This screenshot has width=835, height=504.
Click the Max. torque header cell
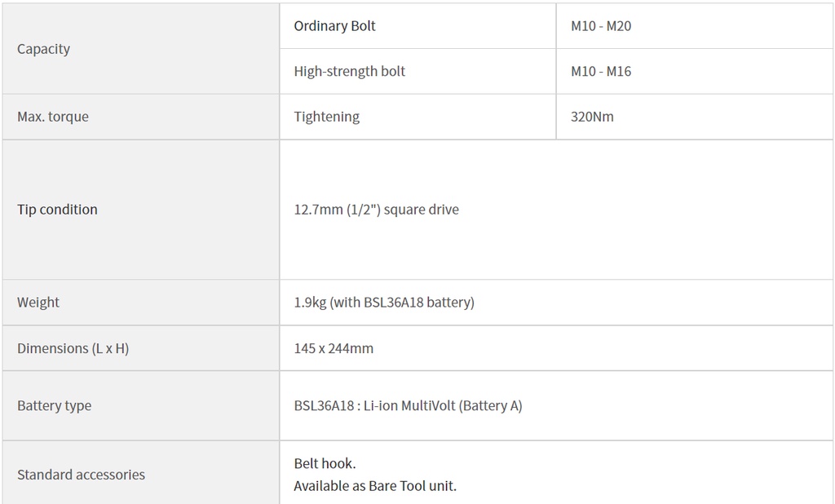140,117
